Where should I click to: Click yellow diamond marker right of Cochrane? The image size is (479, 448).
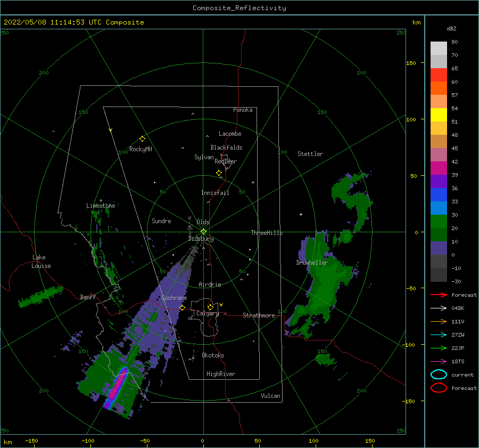[182, 307]
